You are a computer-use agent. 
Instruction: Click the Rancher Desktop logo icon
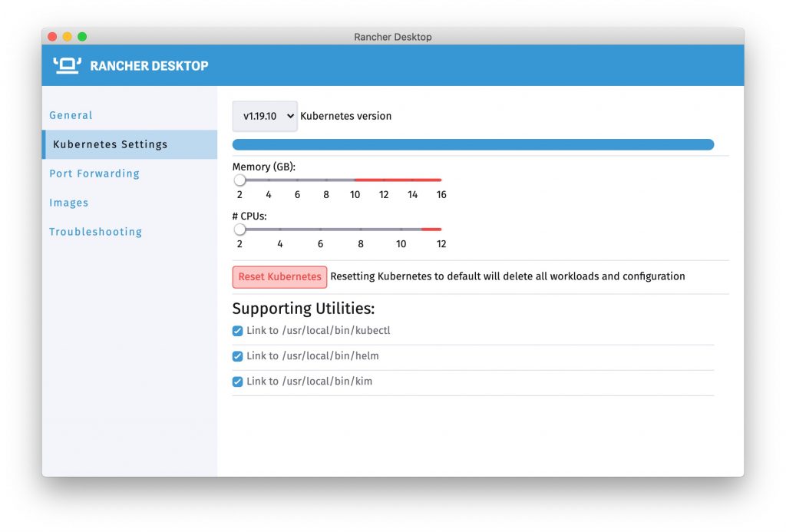coord(68,65)
